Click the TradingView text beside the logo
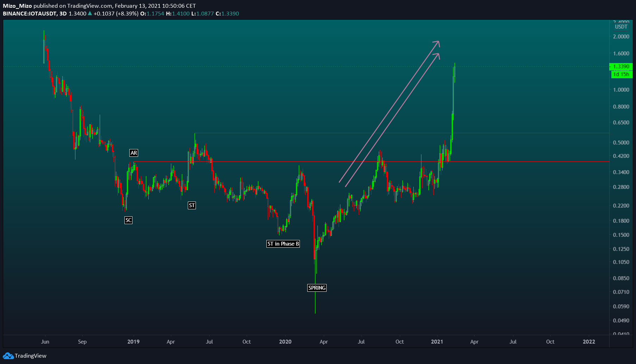This screenshot has width=636, height=364. click(x=31, y=356)
